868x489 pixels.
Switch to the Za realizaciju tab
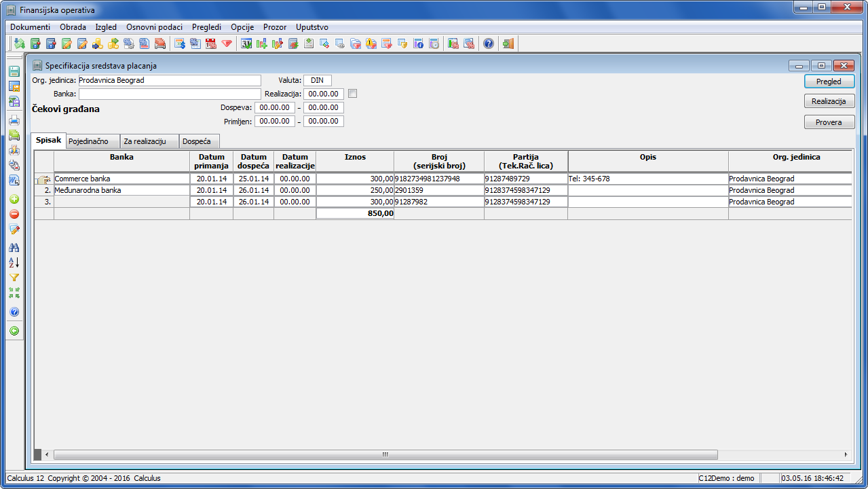(x=145, y=141)
